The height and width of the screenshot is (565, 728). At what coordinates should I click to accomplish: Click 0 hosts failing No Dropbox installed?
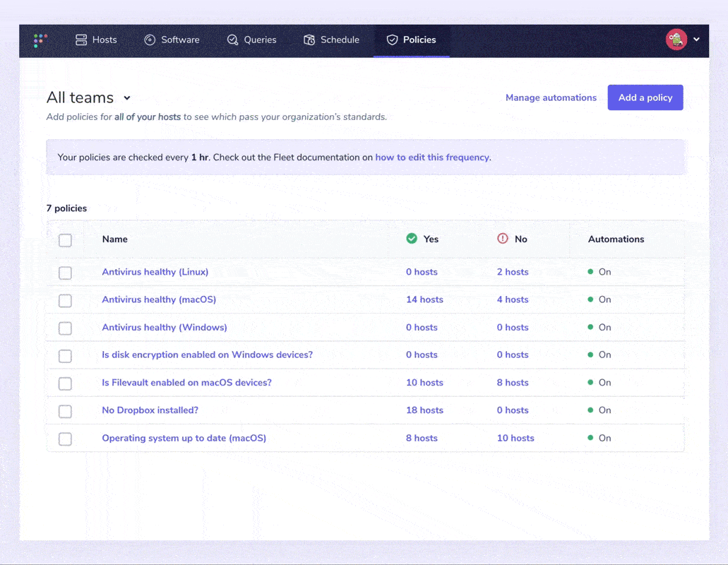(x=513, y=410)
